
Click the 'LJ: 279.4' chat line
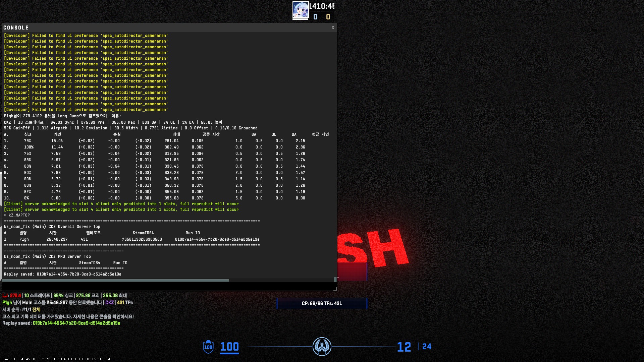point(64,296)
